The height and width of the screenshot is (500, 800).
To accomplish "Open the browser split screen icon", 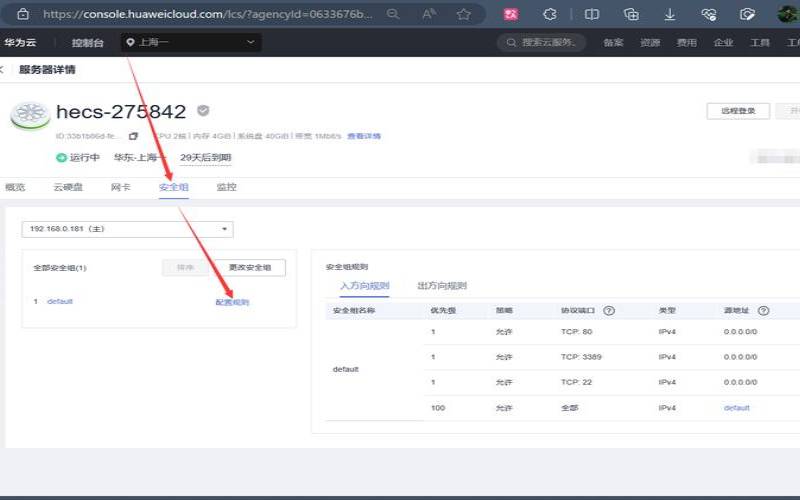I will point(592,15).
